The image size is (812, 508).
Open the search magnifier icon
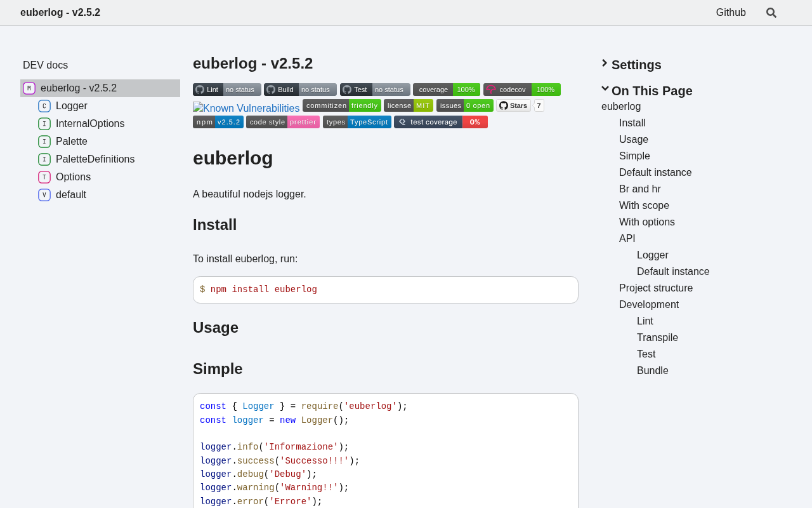[771, 13]
